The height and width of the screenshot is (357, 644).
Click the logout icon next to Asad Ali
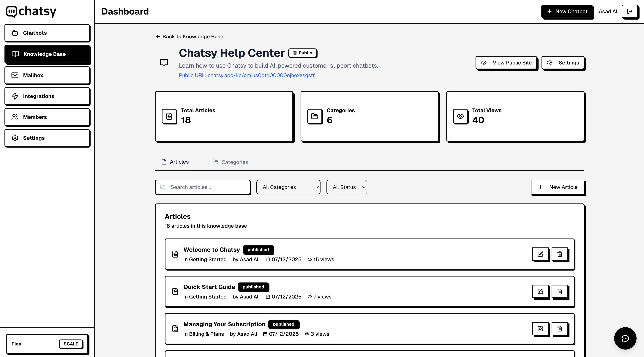click(x=630, y=12)
